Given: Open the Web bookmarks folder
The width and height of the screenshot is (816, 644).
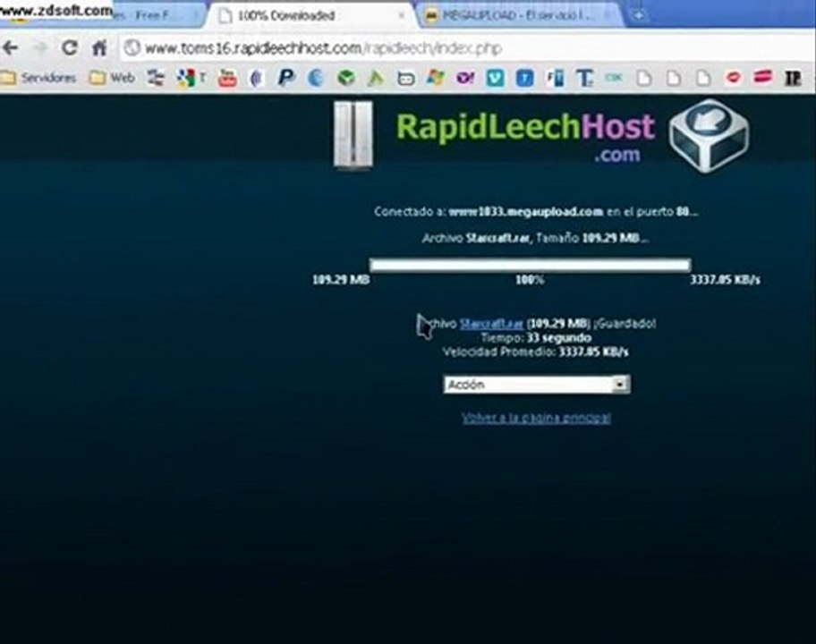Looking at the screenshot, I should (112, 78).
